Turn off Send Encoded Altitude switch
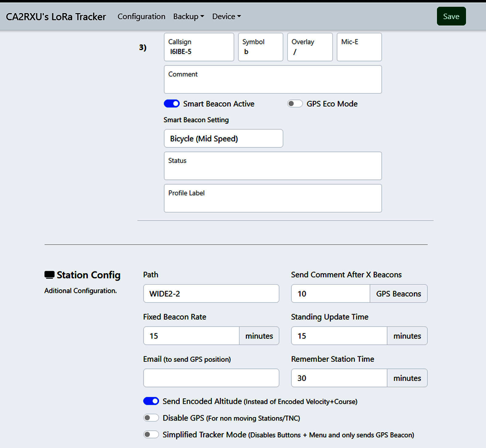Screen dimensions: 486x448 (x=151, y=401)
